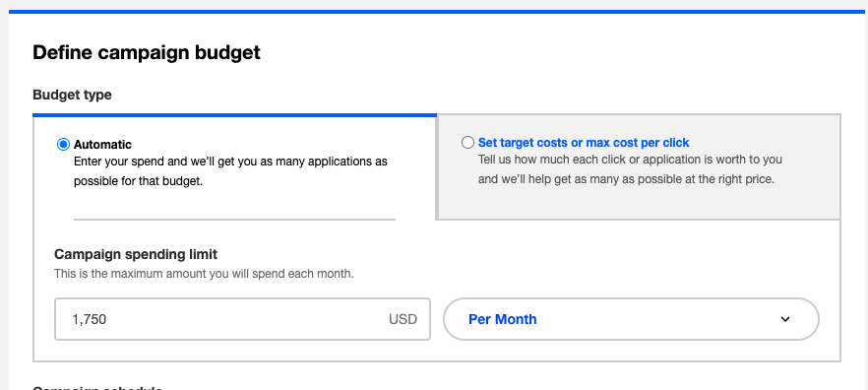Select the Set target costs radio button

[467, 143]
